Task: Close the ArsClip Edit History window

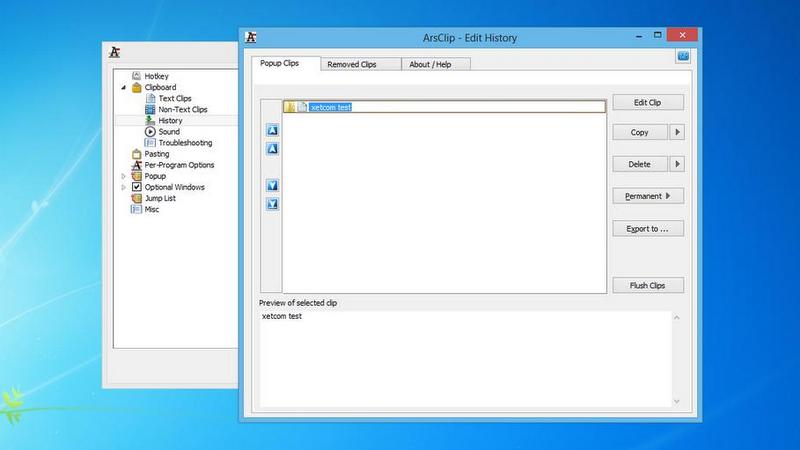Action: click(x=683, y=35)
